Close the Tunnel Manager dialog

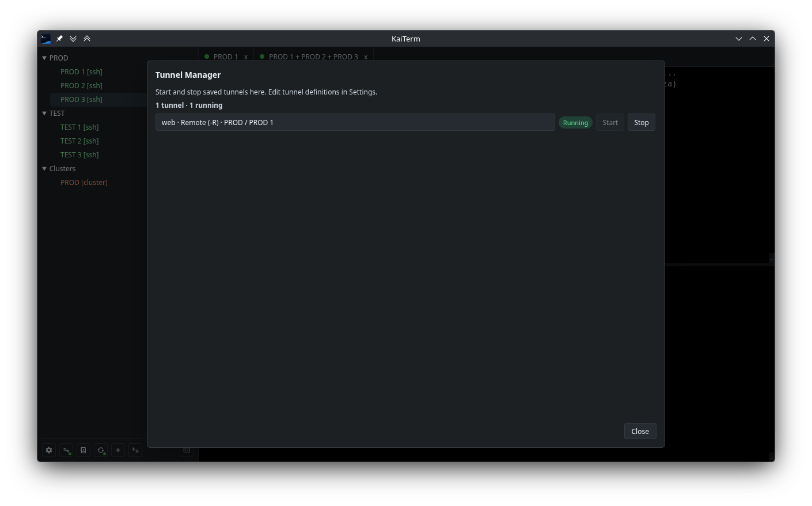pos(640,431)
